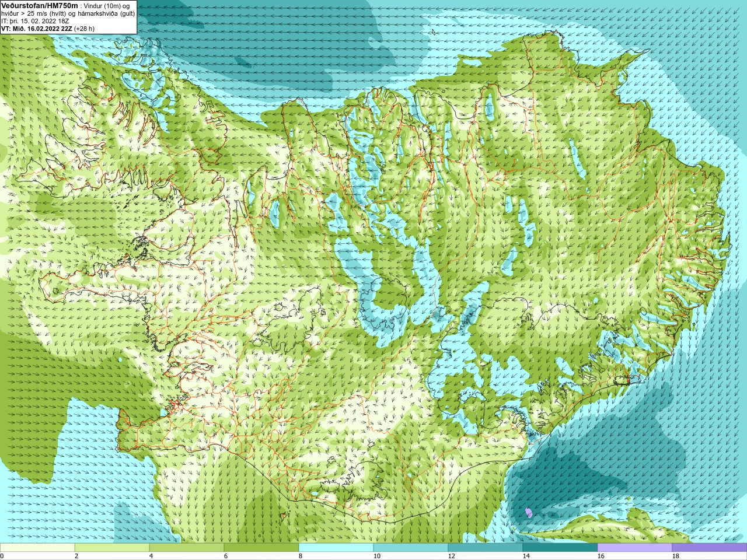The width and height of the screenshot is (747, 560).
Task: Click the "IT: þri. 15. 02. 2022 18Z" line
Action: pyautogui.click(x=35, y=21)
